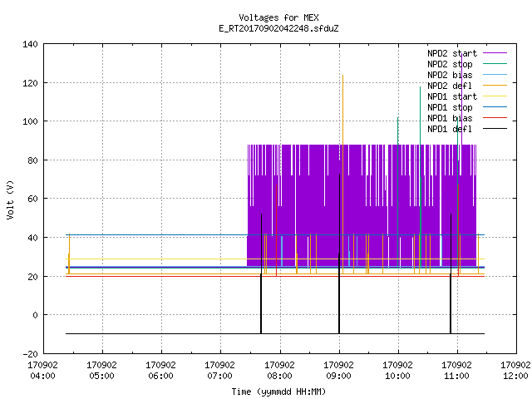
Task: Click the y-axis value 100
Action: pos(30,121)
